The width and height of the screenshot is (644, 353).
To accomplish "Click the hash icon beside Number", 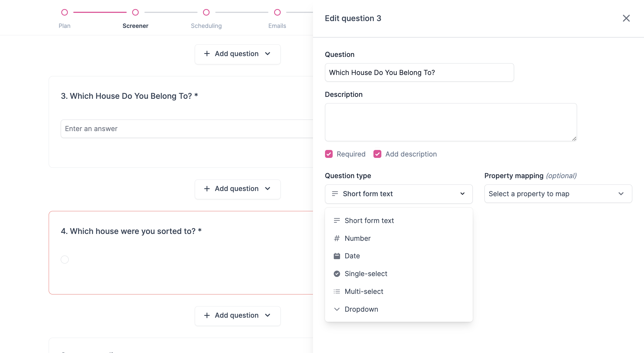I will [337, 238].
